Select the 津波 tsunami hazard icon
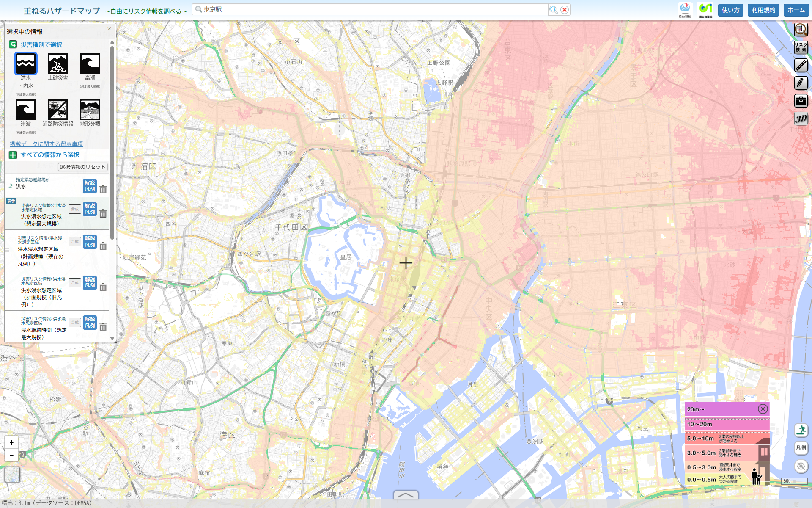The image size is (812, 508). coord(26,110)
